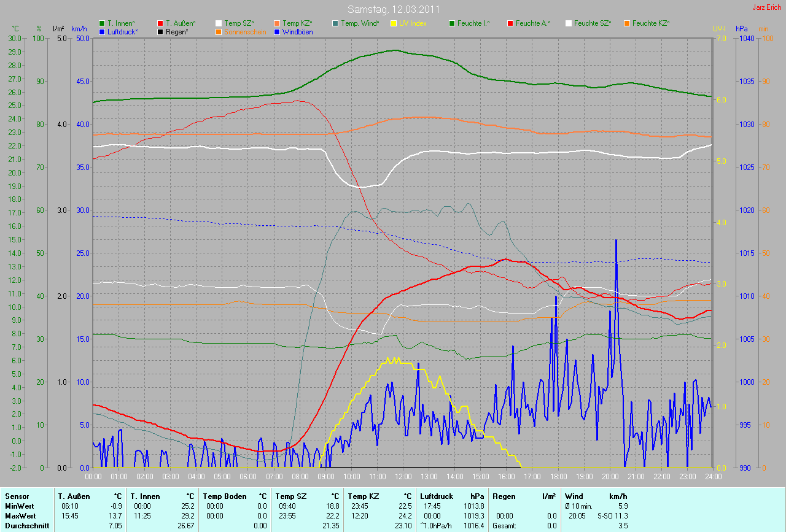This screenshot has height=532, width=786.
Task: Select the Luftdruck average value 1016.4
Action: tap(473, 526)
